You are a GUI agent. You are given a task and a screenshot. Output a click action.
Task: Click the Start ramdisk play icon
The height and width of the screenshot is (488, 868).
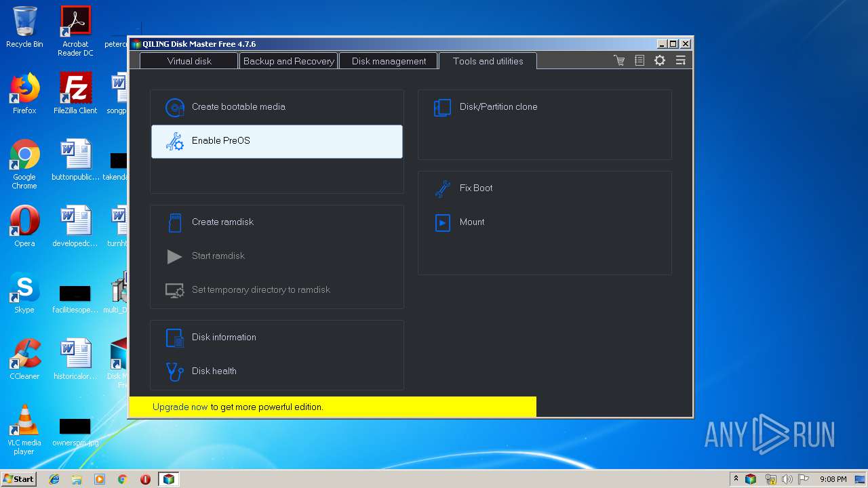(175, 256)
